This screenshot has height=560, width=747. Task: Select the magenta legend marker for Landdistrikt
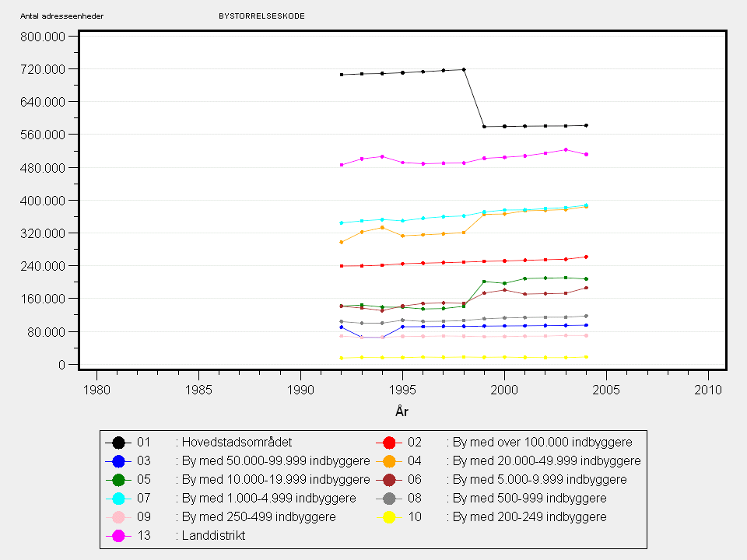click(118, 536)
